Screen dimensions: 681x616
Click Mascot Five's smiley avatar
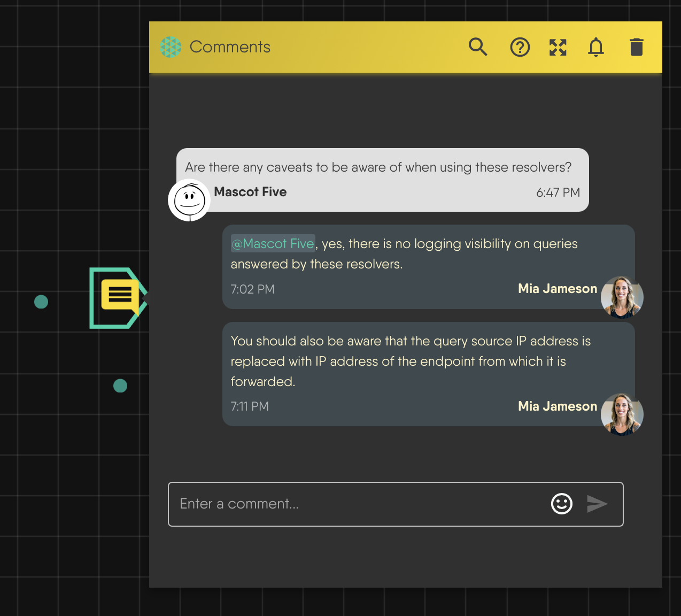189,200
